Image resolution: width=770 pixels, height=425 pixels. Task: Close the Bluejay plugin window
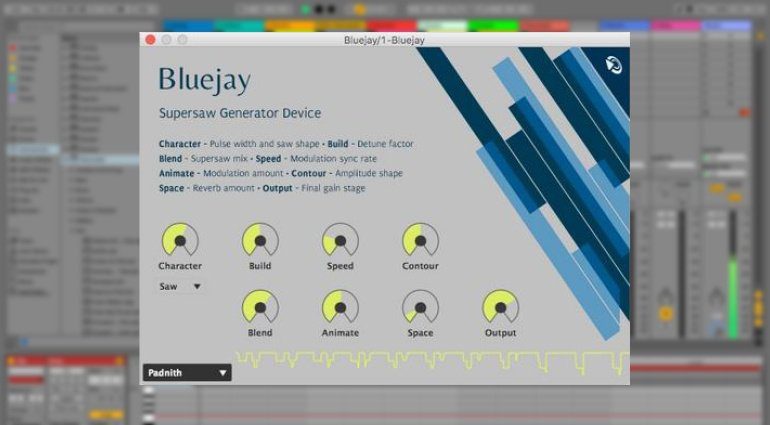[151, 40]
